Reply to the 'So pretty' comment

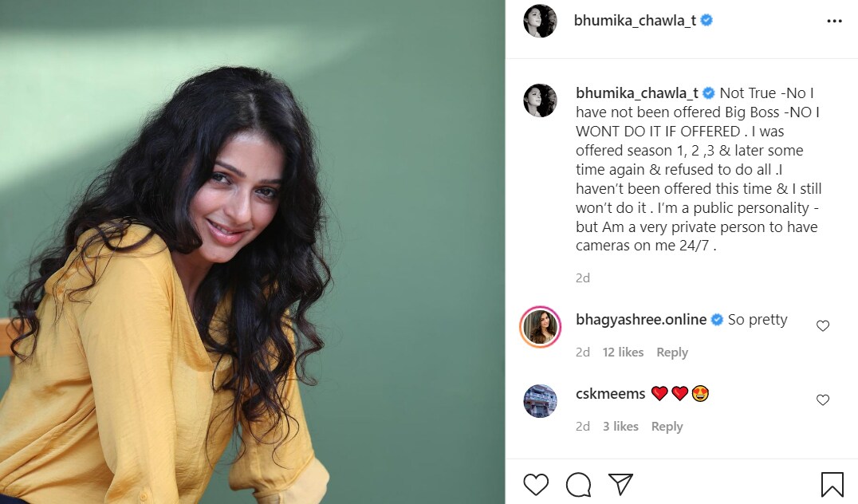pos(672,352)
